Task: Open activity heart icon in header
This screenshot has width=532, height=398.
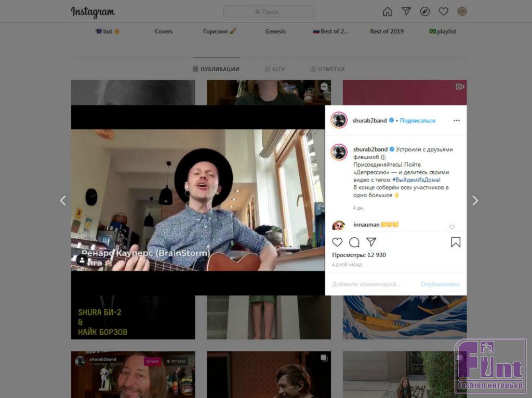Action: click(x=443, y=11)
